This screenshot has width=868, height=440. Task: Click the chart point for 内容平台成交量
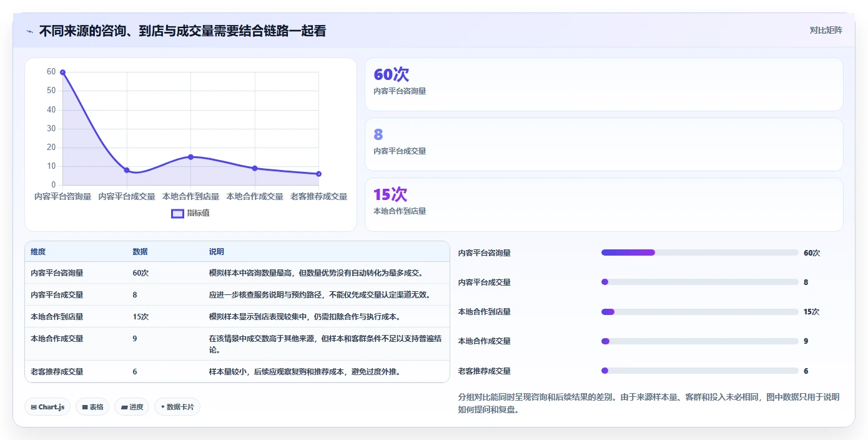127,170
